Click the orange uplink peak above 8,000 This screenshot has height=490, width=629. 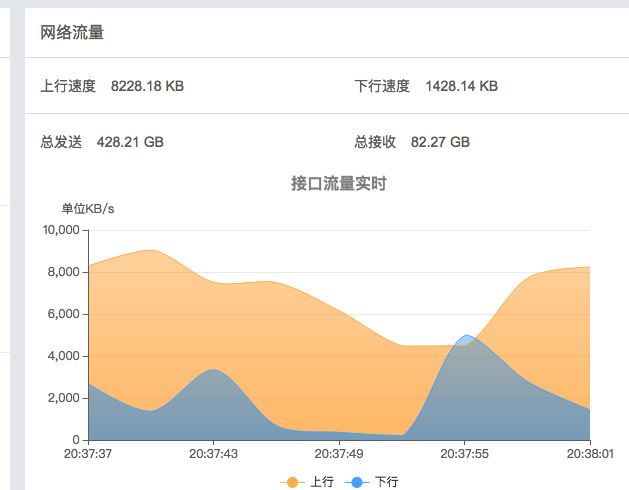click(151, 250)
